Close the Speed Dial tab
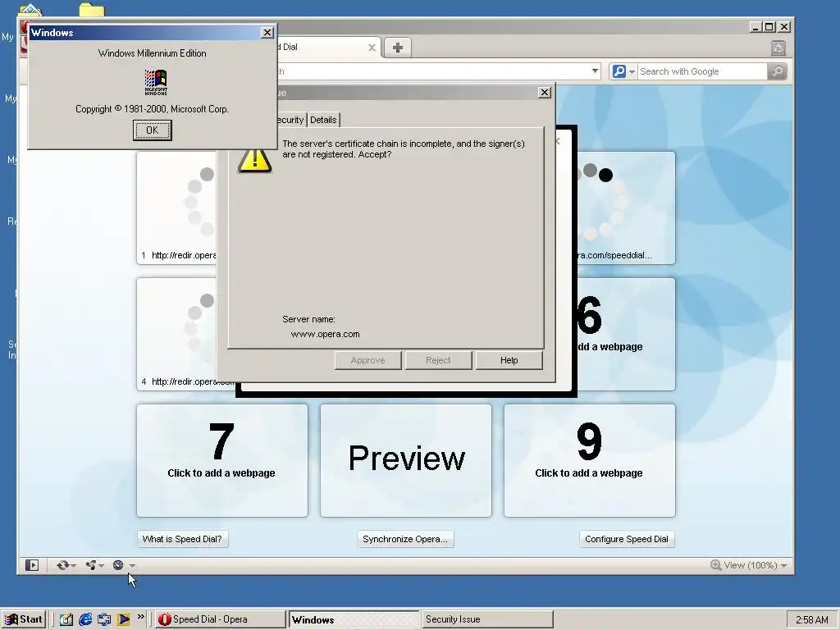 (x=372, y=48)
